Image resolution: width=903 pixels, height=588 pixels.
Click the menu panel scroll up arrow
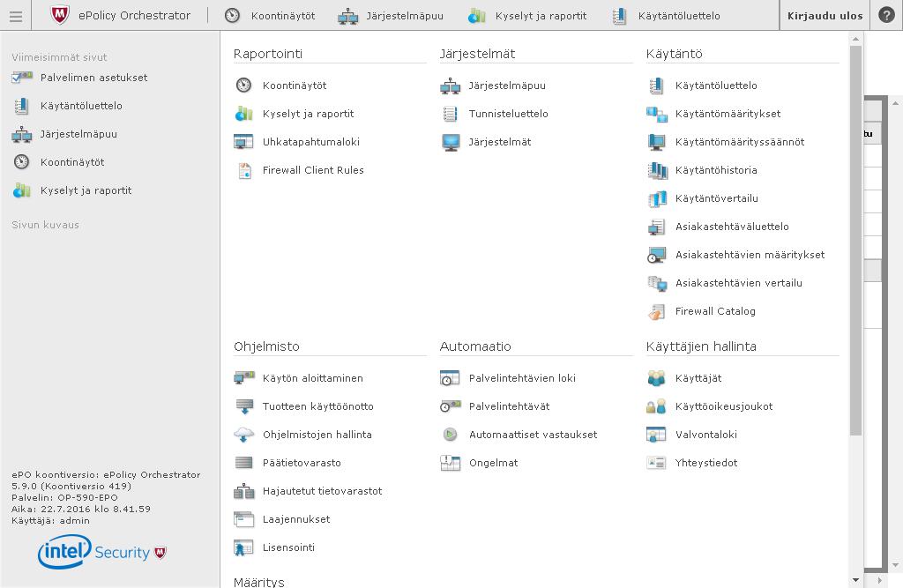(855, 39)
